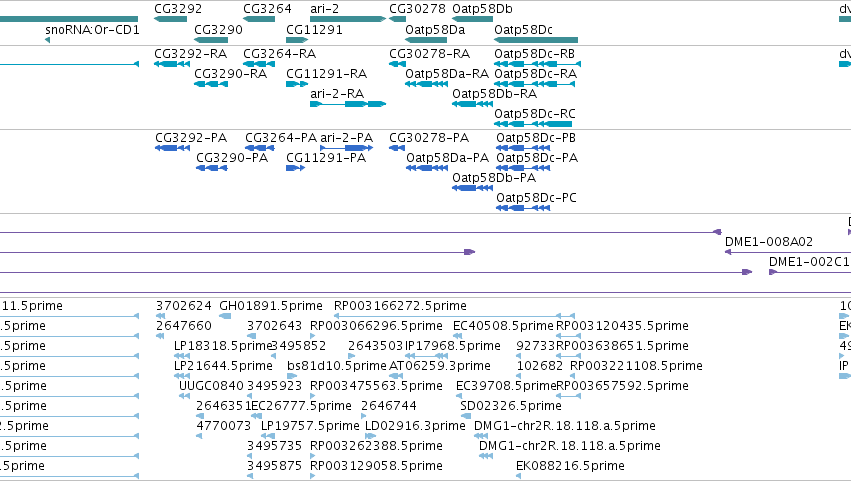Click EST 2643503
851x481 pixels.
pos(376,346)
